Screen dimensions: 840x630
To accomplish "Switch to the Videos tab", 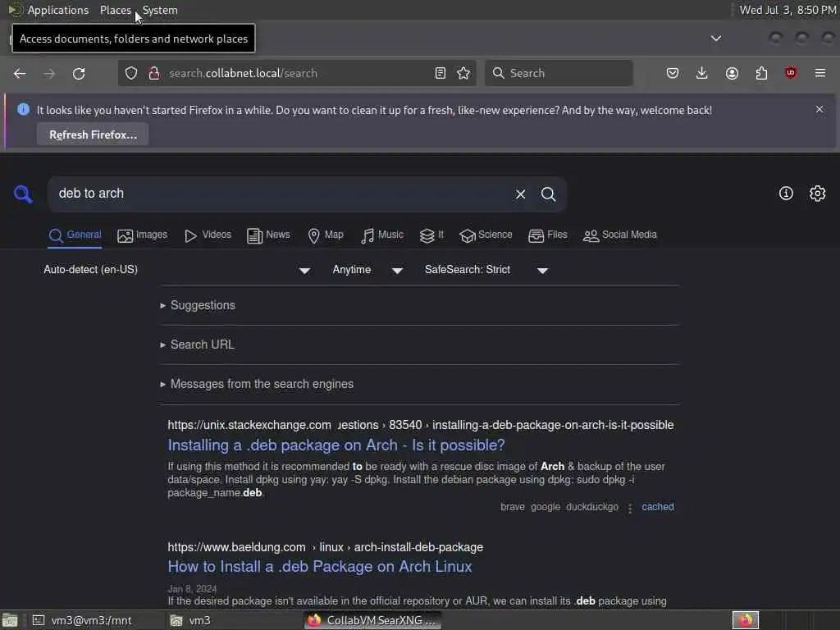I will click(208, 235).
